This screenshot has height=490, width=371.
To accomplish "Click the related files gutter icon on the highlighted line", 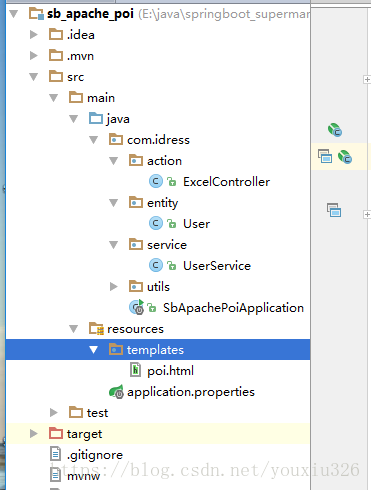I will click(325, 156).
